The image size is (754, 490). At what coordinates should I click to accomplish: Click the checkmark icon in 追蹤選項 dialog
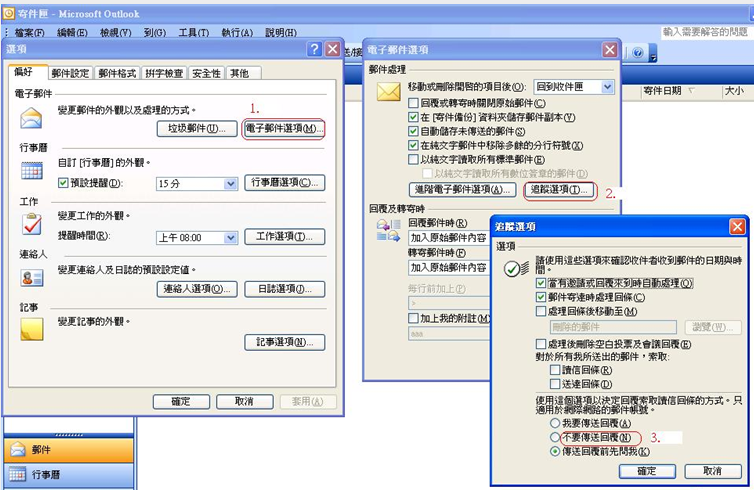tap(516, 268)
